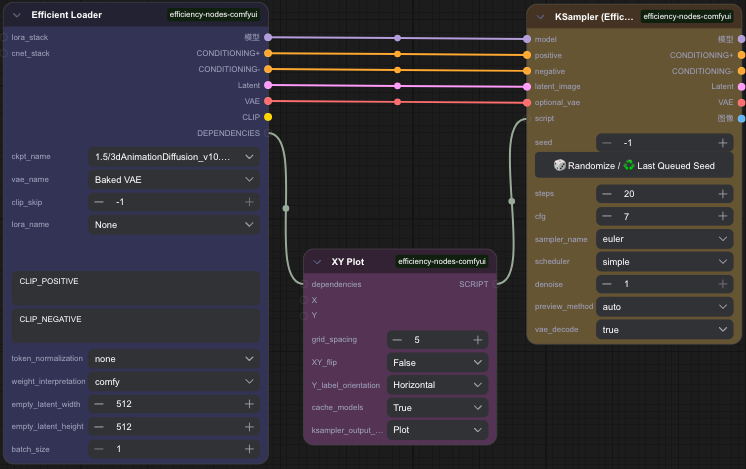Click the efficiency-nodes-comfyui badge on XY Plot
Screen dimensions: 746x469
[x=442, y=262]
